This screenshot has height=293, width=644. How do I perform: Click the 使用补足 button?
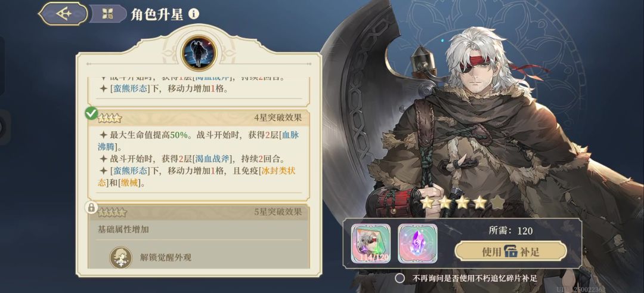[x=510, y=251]
